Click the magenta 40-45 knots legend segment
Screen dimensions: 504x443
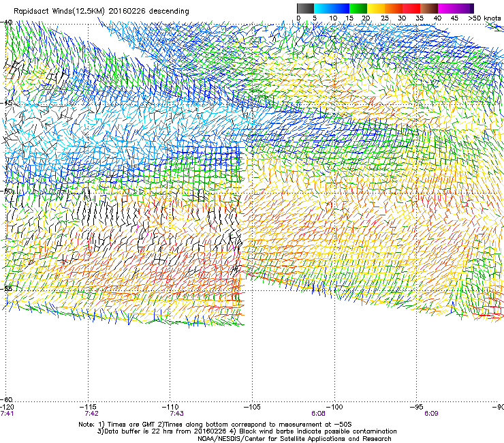(x=448, y=8)
